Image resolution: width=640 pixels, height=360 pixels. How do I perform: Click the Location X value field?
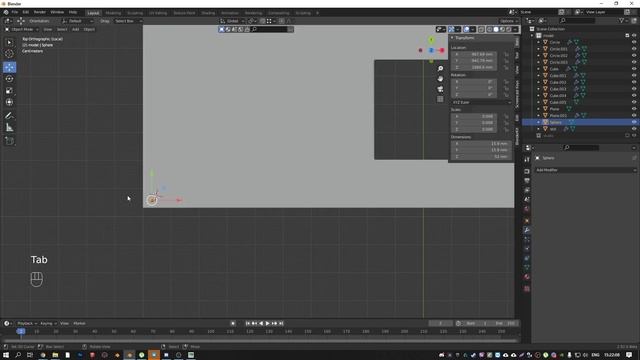pos(474,54)
